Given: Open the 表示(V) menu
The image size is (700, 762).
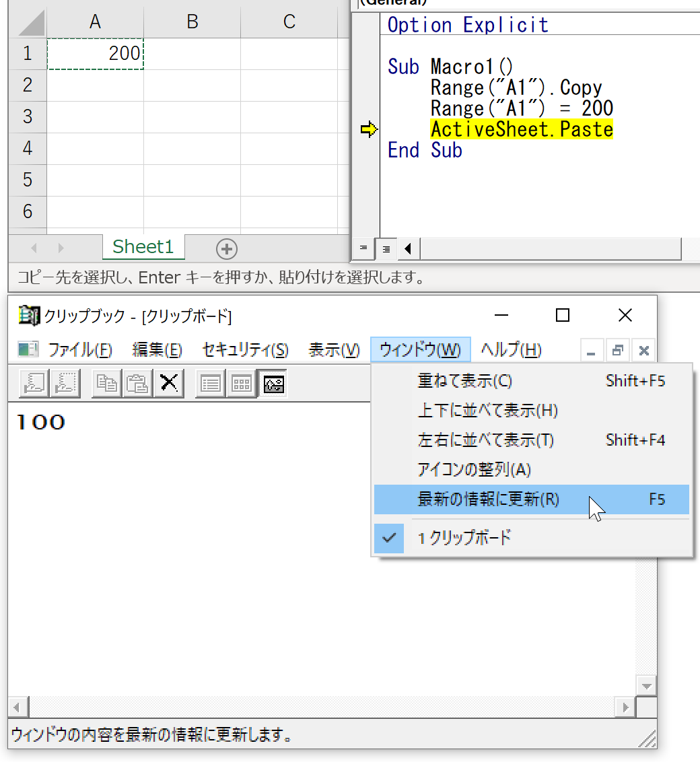Looking at the screenshot, I should coord(335,350).
